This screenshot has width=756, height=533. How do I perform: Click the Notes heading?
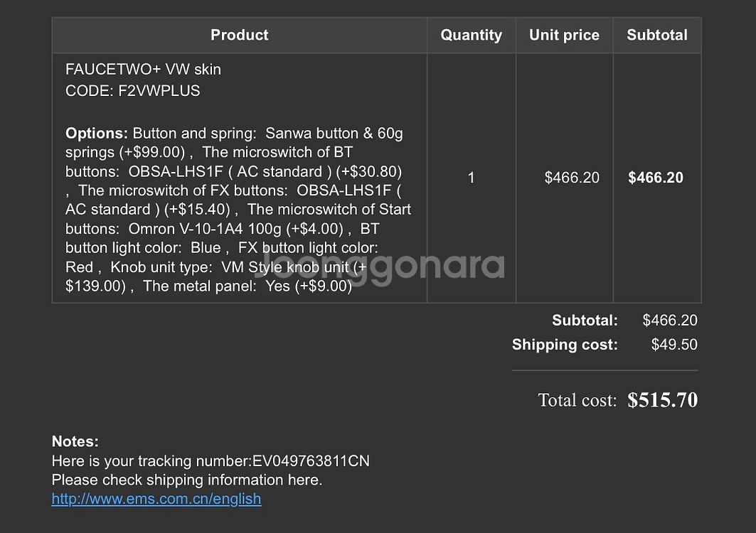tap(75, 441)
